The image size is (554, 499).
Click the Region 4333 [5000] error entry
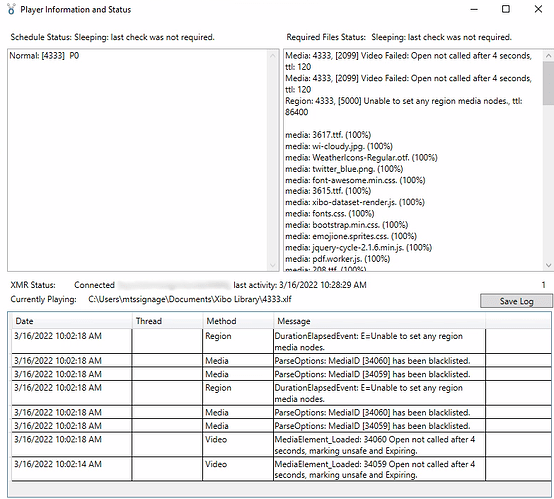[404, 106]
